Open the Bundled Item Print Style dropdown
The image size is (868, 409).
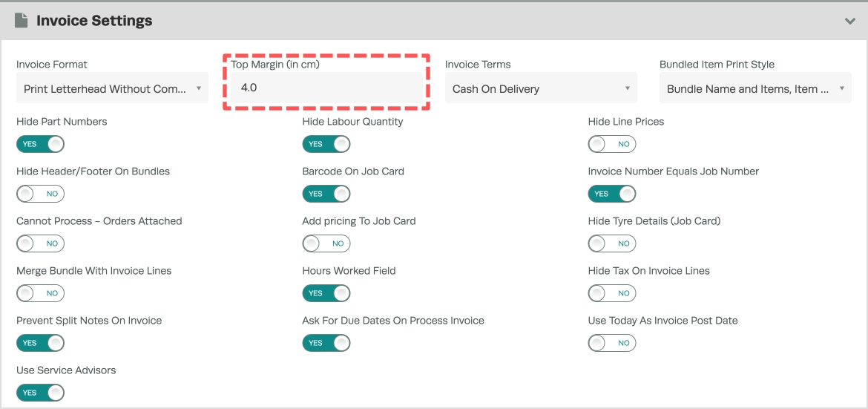[755, 88]
